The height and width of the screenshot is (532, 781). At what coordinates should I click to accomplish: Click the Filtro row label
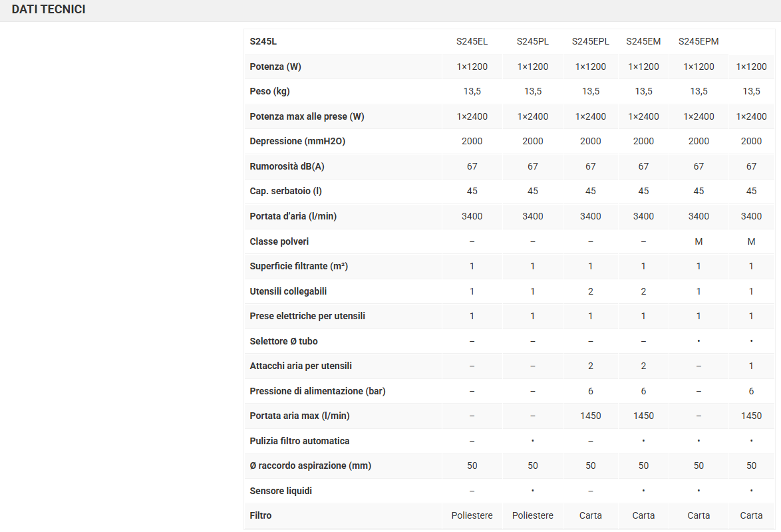[x=261, y=515]
